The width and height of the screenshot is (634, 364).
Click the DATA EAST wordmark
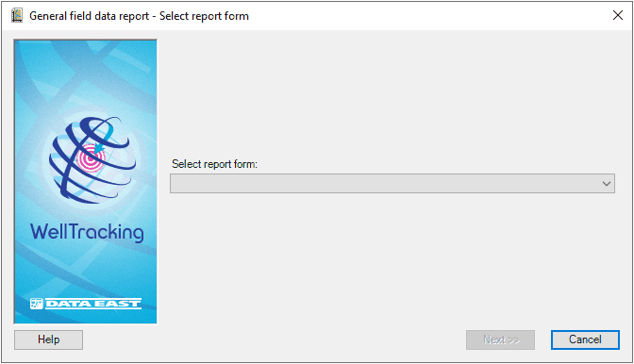[x=93, y=304]
